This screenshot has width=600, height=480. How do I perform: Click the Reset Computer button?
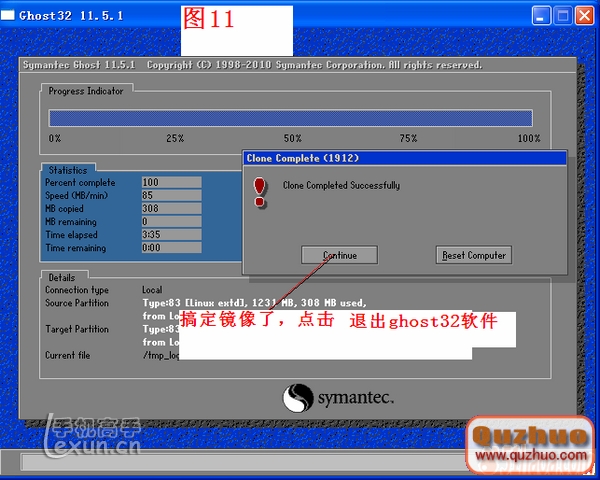point(474,255)
